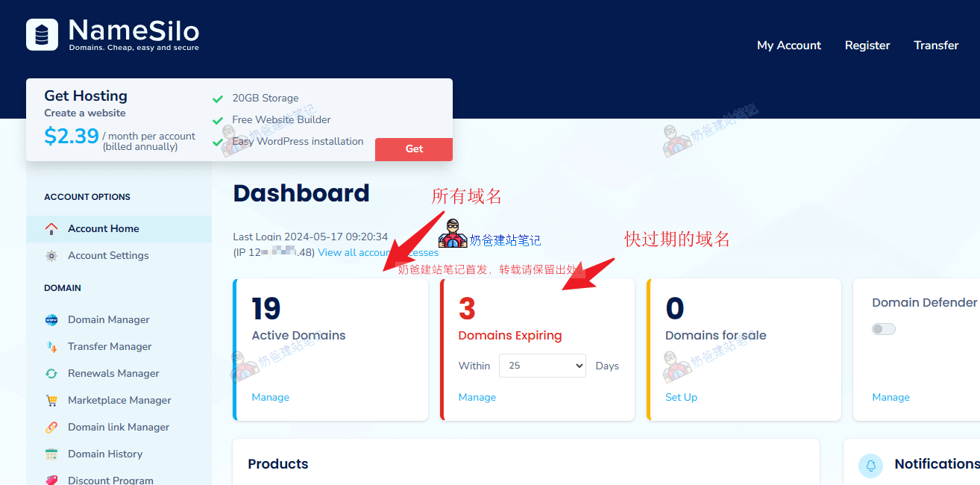Click the Domain link Manager chain icon
The width and height of the screenshot is (980, 485).
51,428
